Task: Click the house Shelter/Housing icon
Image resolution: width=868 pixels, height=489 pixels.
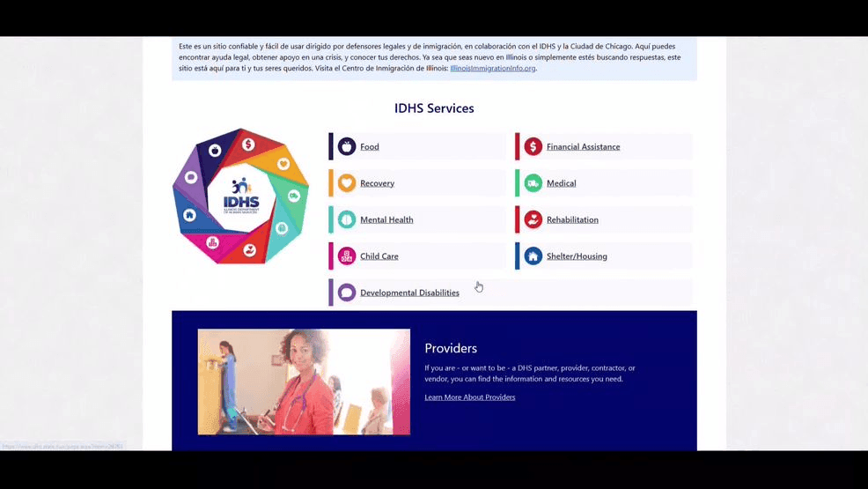Action: click(533, 256)
